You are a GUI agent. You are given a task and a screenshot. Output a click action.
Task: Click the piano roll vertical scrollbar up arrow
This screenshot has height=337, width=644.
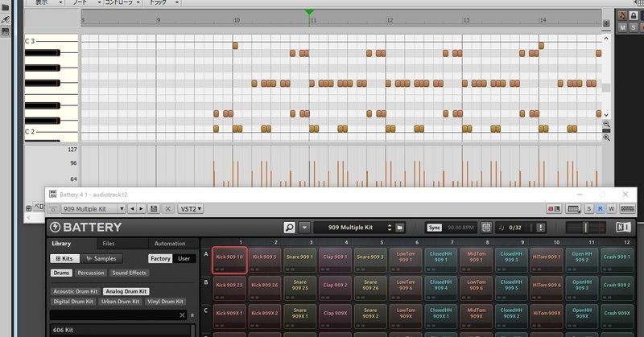point(606,39)
